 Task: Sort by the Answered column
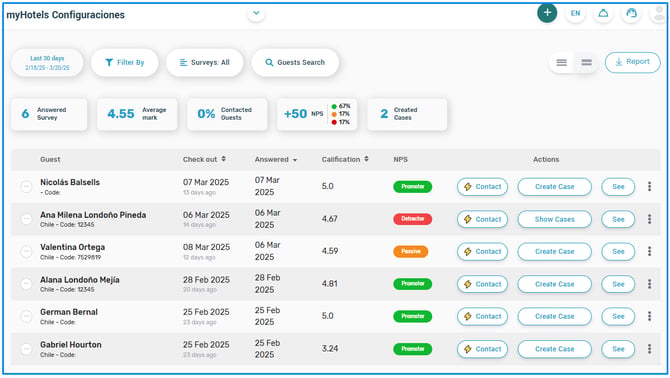click(276, 159)
